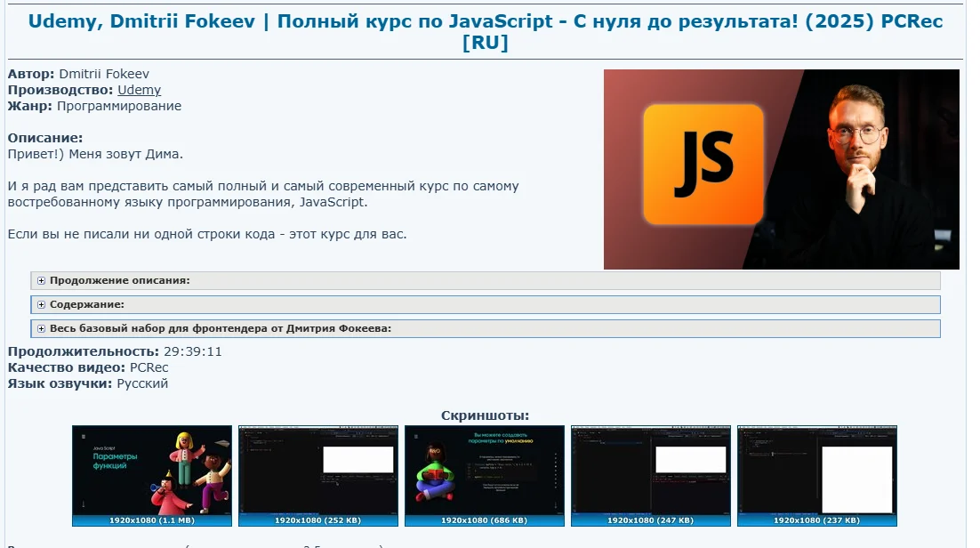Click the author name 'Dmitrii Fokeev'
The width and height of the screenshot is (980, 548).
[104, 74]
